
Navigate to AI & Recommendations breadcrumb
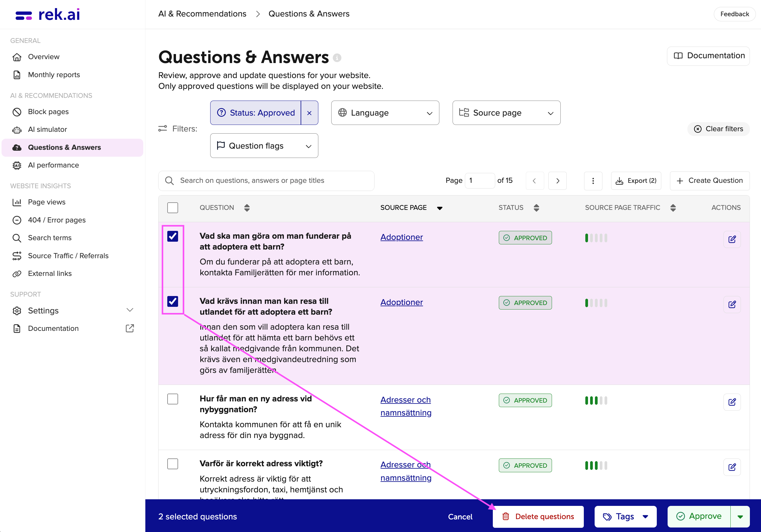click(202, 14)
